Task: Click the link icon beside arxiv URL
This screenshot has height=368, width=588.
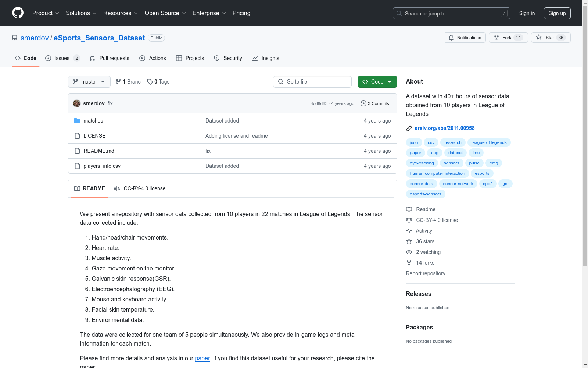Action: pyautogui.click(x=409, y=128)
